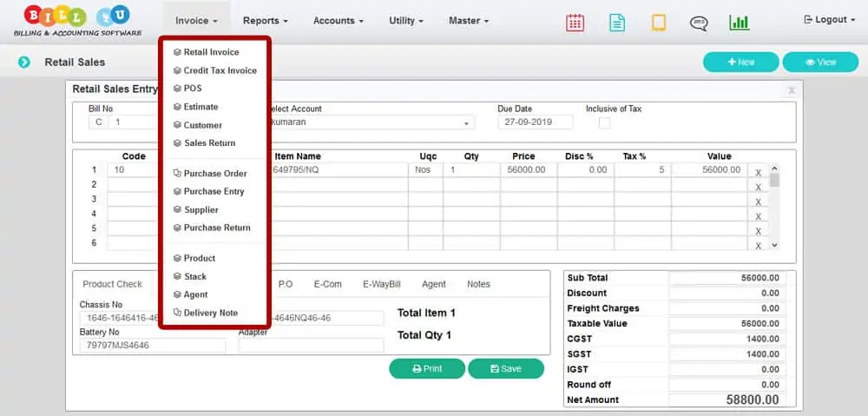Click the item table scrollbar up arrow
This screenshot has width=868, height=416.
[x=774, y=168]
